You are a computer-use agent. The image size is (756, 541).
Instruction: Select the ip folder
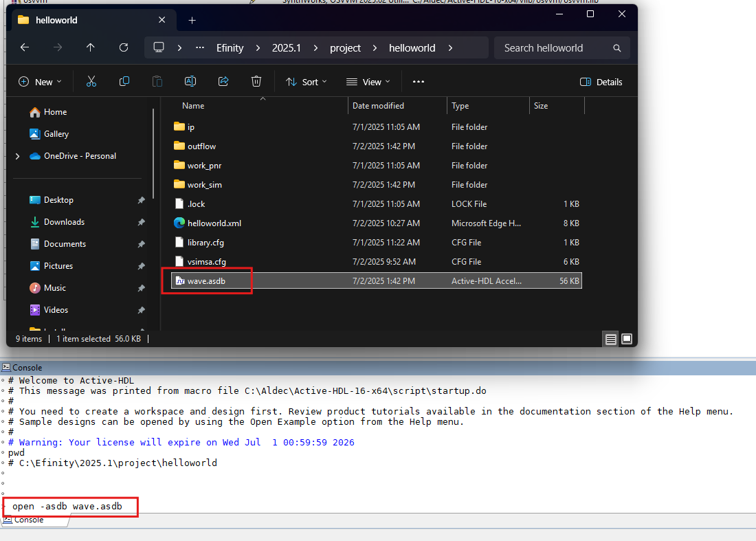tap(377, 126)
